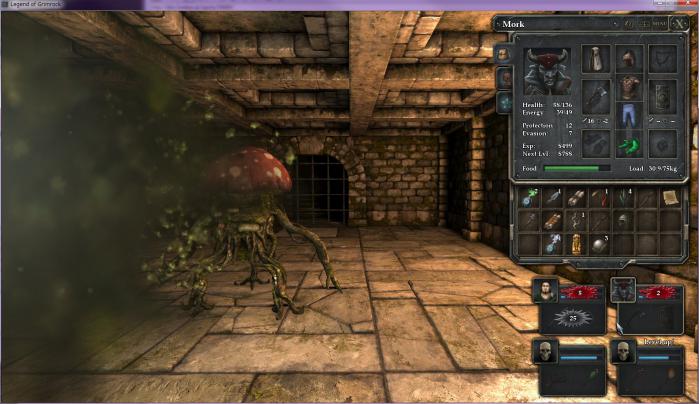The image size is (699, 404).
Task: Click the empty gloves equipment slot
Action: pyautogui.click(x=596, y=144)
